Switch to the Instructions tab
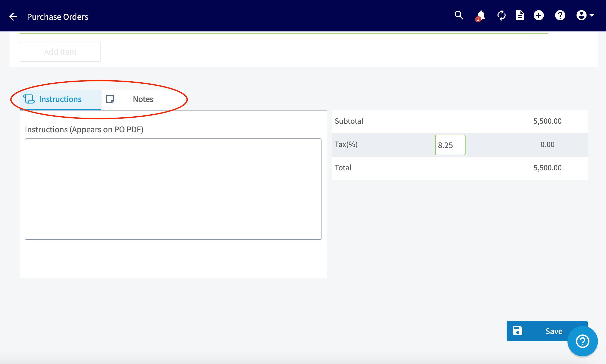 click(60, 99)
